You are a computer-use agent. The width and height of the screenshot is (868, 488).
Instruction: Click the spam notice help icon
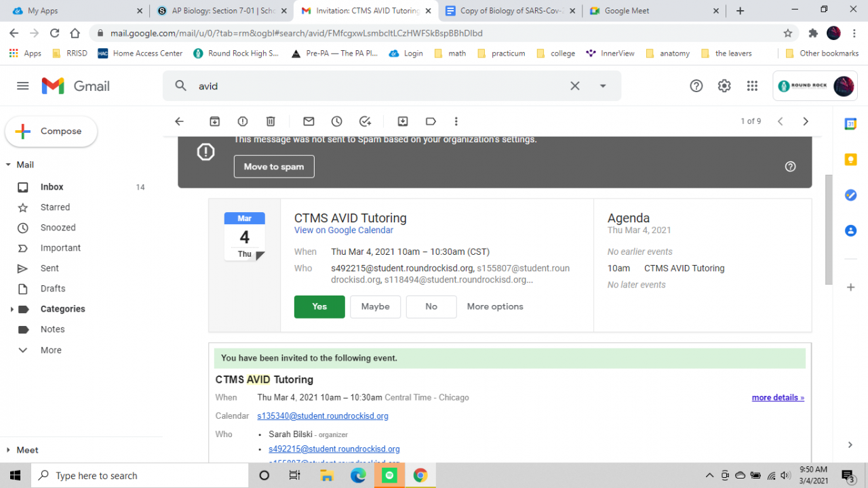coord(790,167)
